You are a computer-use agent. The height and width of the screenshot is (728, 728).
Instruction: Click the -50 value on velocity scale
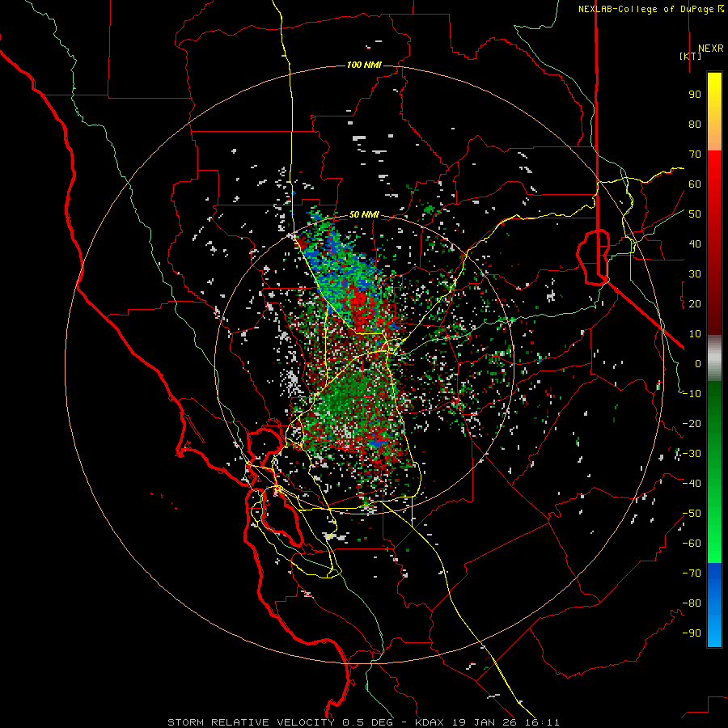[692, 514]
